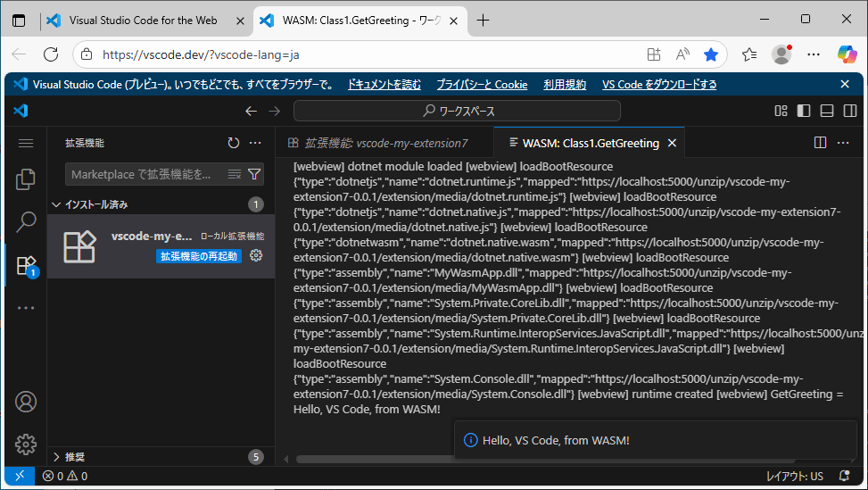Viewport: 868px width, 490px height.
Task: Show additional views ellipsis in activity bar
Action: [26, 308]
